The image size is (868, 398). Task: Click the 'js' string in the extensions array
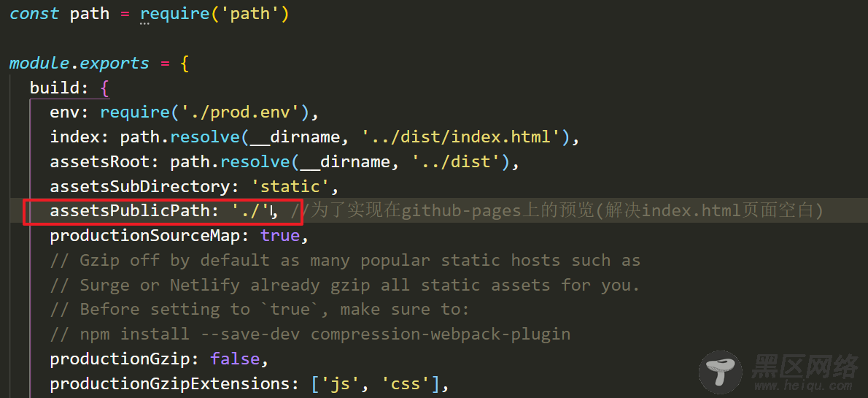340,383
